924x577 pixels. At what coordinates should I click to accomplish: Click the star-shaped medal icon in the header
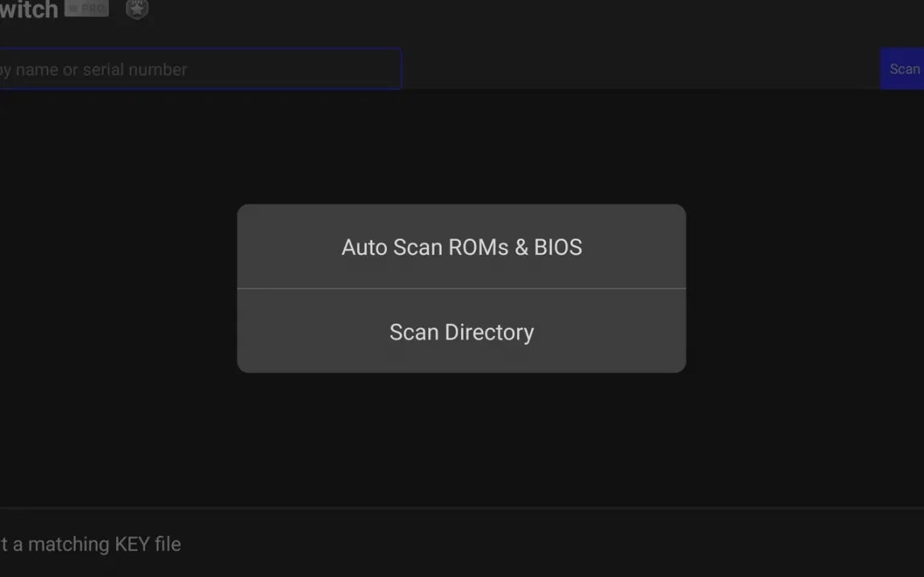[137, 9]
